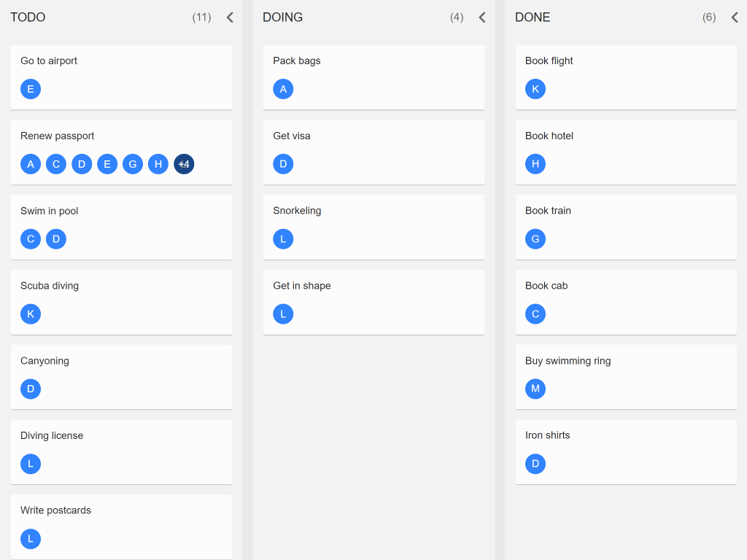Viewport: 747px width, 560px height.
Task: Click avatar C on Book cab card
Action: (535, 314)
